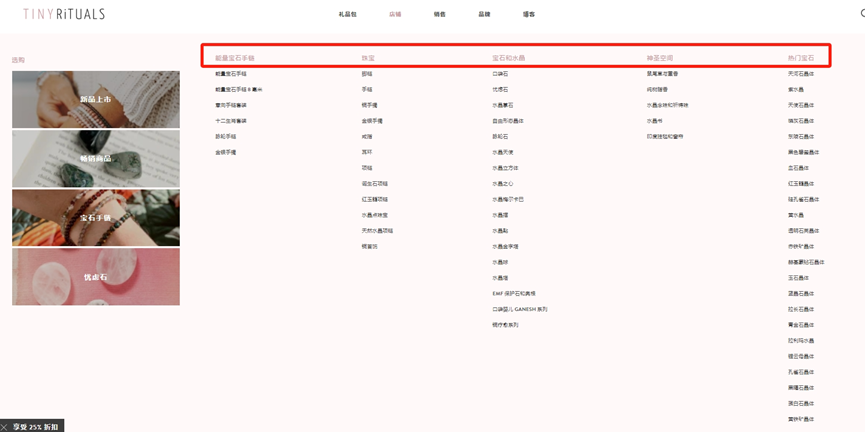Click the pink 忧虑石 image tile
This screenshot has height=432, width=865.
[96, 276]
